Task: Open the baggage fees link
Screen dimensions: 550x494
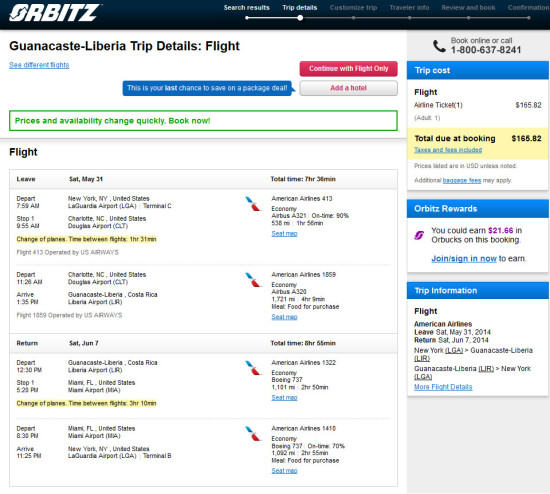Action: 462,180
